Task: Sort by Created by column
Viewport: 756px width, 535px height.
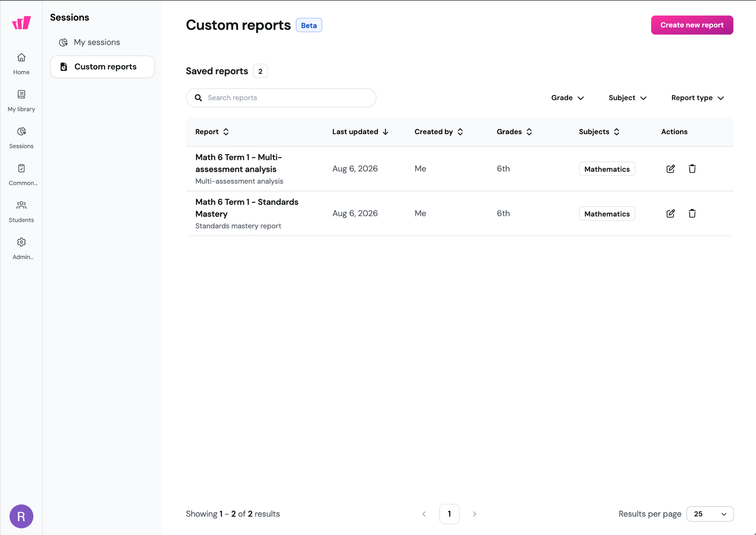Action: 439,132
